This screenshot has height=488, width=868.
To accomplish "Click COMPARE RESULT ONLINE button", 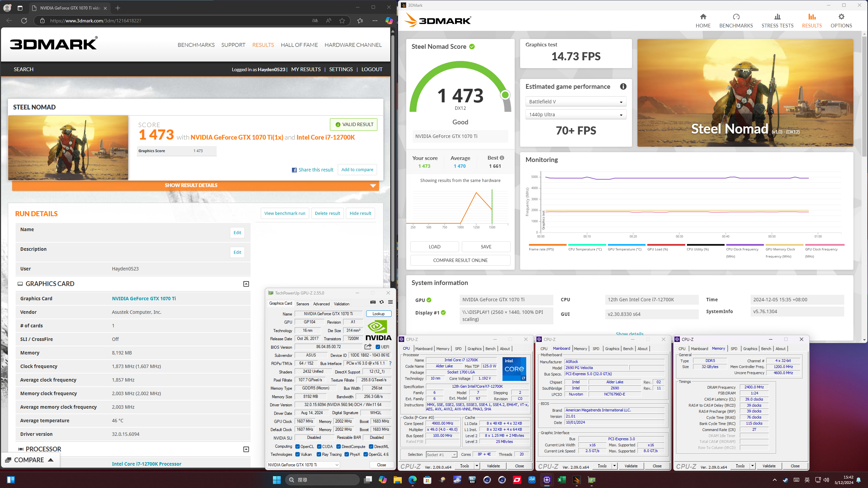I will coord(460,260).
